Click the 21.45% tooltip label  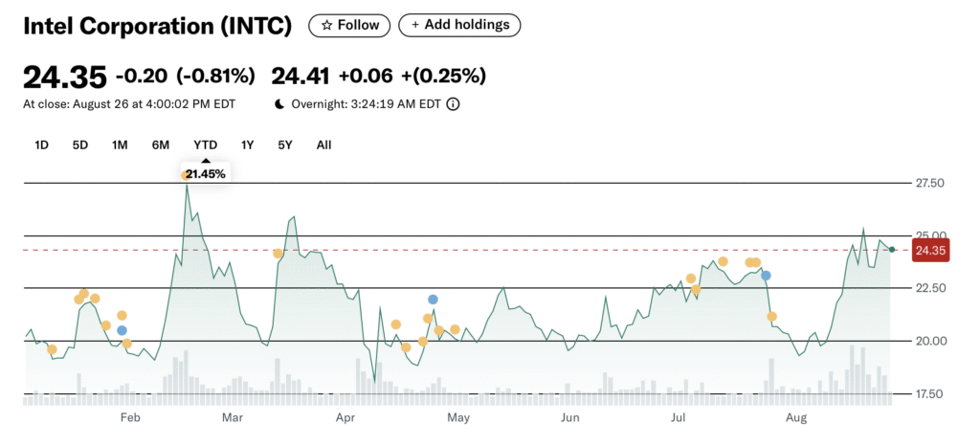tap(207, 173)
